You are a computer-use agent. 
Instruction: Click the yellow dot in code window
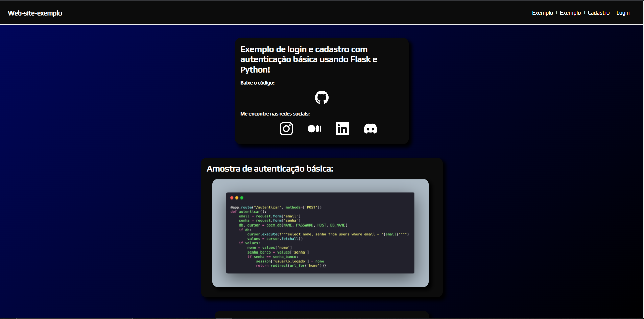pyautogui.click(x=237, y=198)
